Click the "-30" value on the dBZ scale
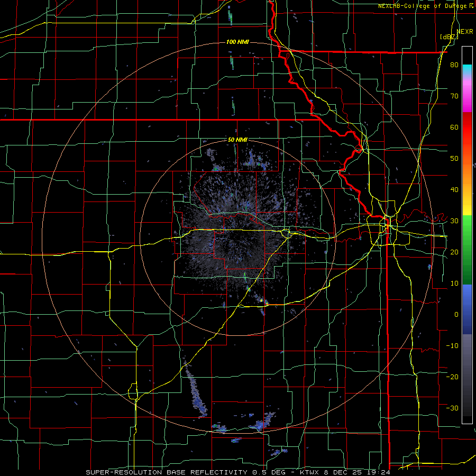 click(452, 408)
